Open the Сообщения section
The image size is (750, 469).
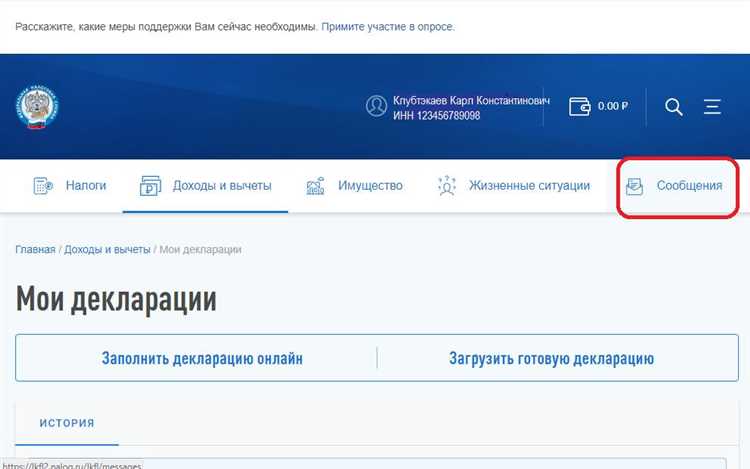click(689, 185)
